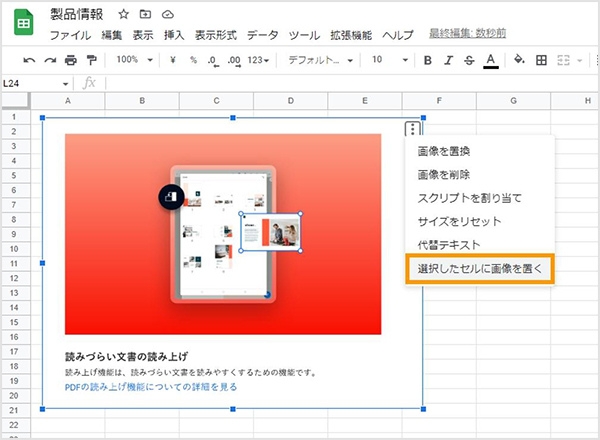Screen dimensions: 600x440
Task: Click the print icon in toolbar
Action: (70, 60)
